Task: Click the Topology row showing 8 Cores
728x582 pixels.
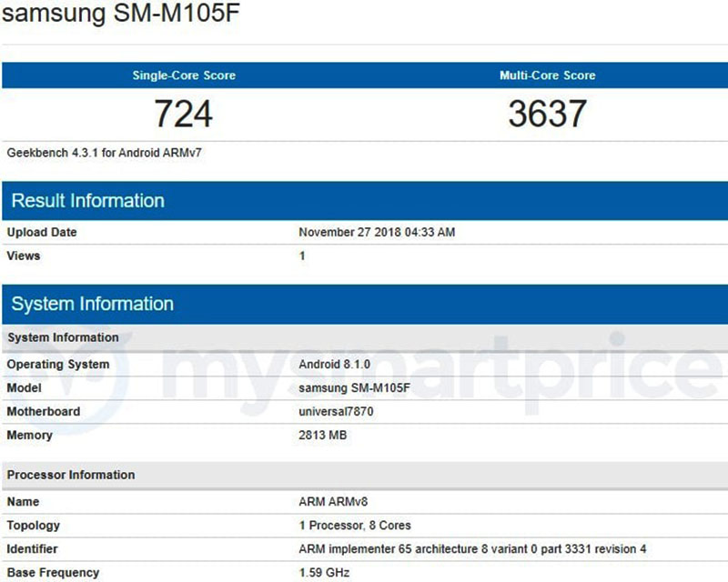Action: click(x=350, y=525)
